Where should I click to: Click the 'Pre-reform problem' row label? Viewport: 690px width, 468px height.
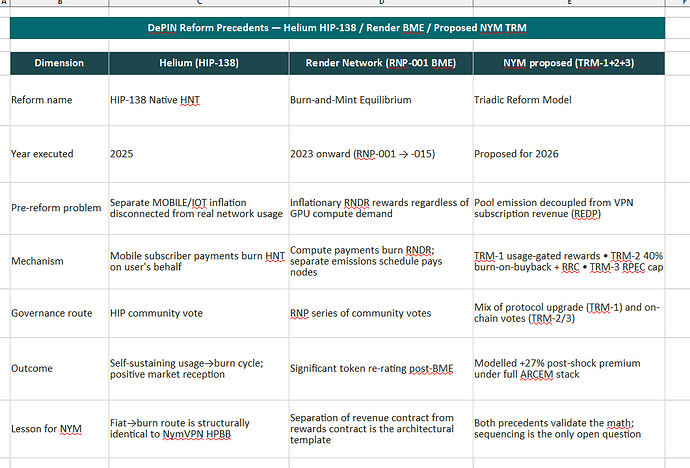[x=59, y=208]
